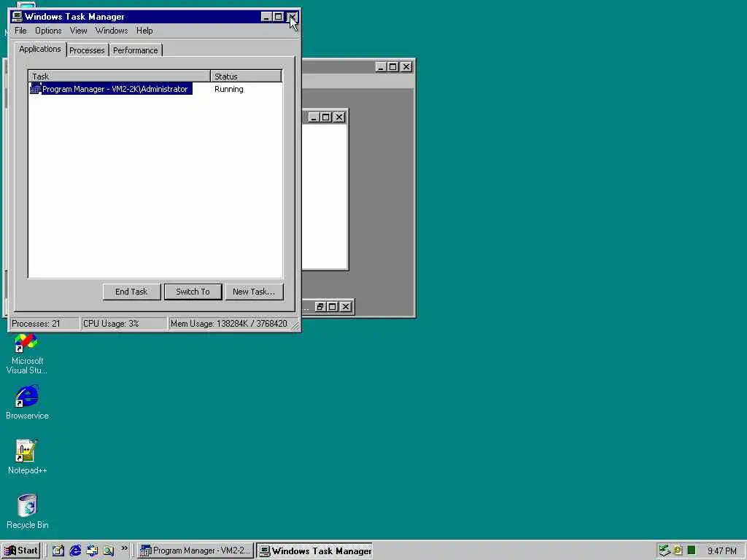
Task: Click the New Task... button
Action: pyautogui.click(x=254, y=292)
